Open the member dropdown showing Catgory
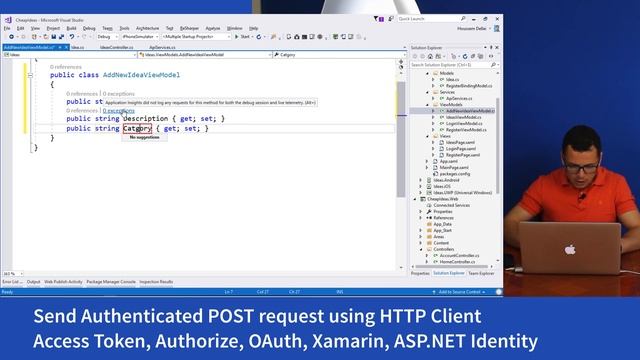The height and width of the screenshot is (360, 640). (x=340, y=55)
